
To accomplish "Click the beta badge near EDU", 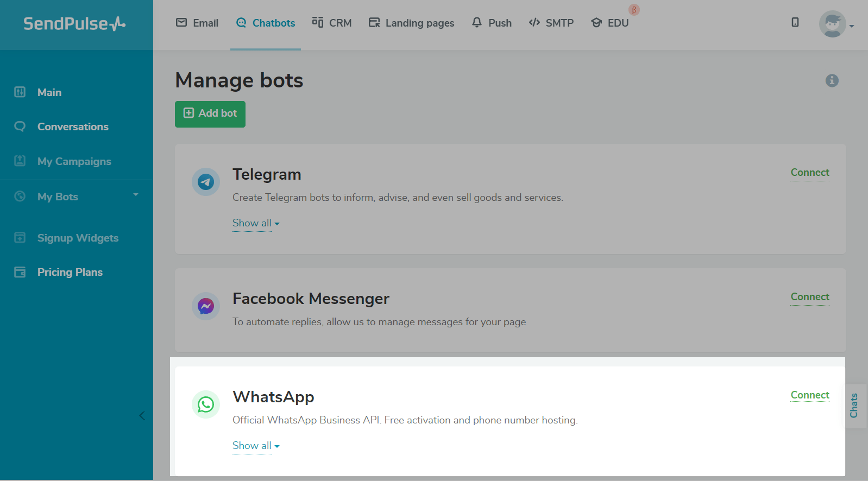I will pyautogui.click(x=634, y=10).
